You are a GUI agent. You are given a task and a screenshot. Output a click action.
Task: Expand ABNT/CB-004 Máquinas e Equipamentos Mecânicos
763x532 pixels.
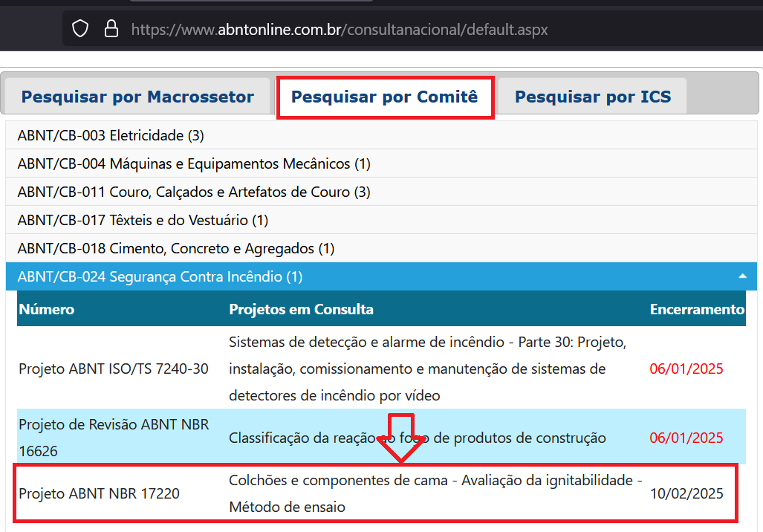[x=382, y=163]
